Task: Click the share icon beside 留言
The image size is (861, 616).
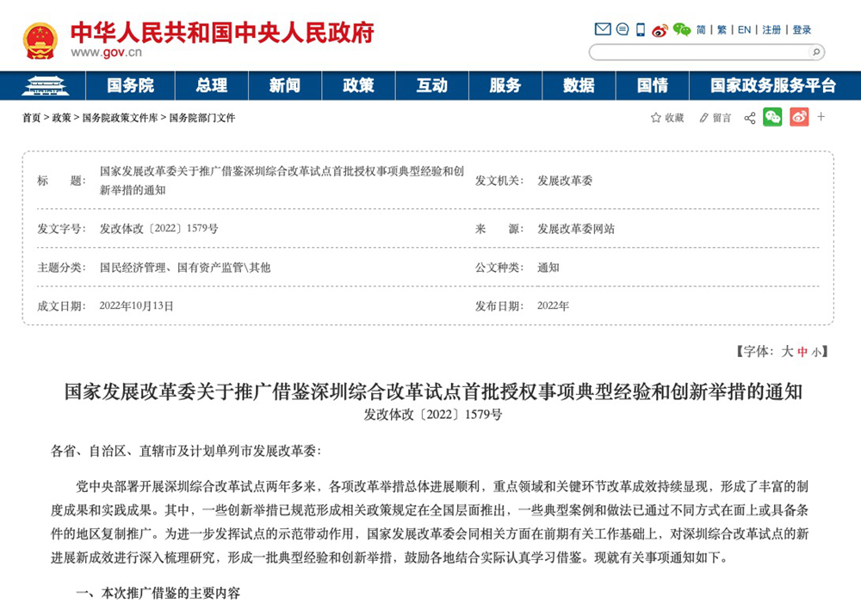Action: tap(749, 118)
